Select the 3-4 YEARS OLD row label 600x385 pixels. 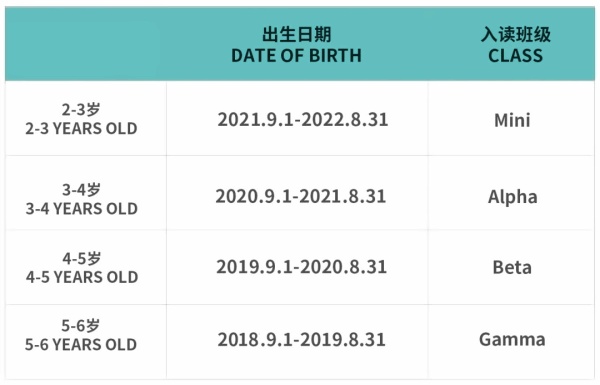point(82,209)
